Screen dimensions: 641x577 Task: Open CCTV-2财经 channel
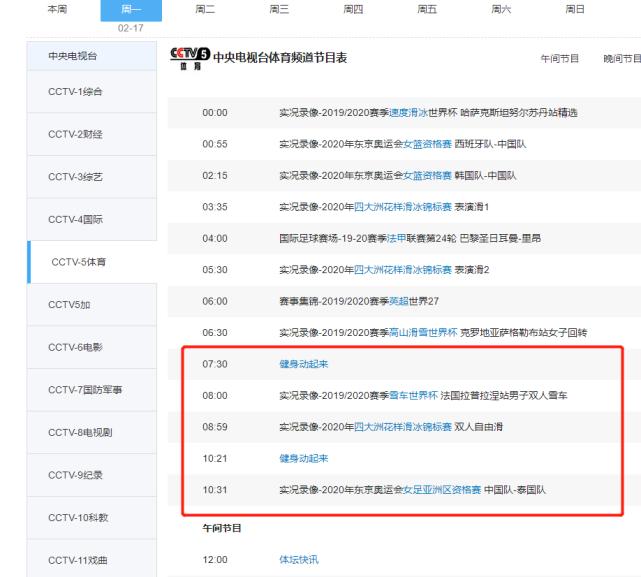92,134
